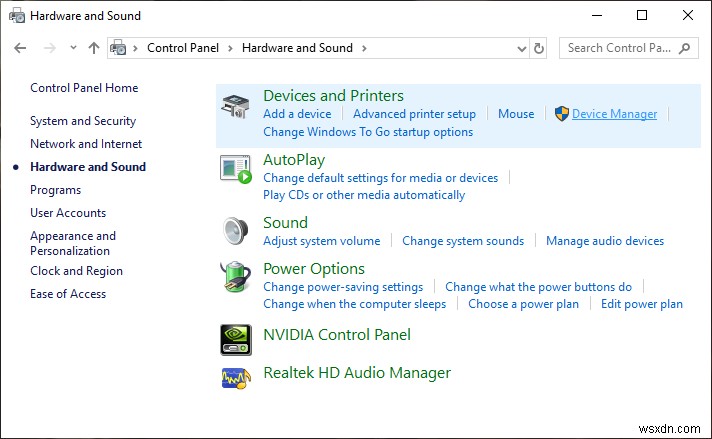Image resolution: width=712 pixels, height=439 pixels.
Task: Click Adjust system volume link
Action: pyautogui.click(x=321, y=241)
